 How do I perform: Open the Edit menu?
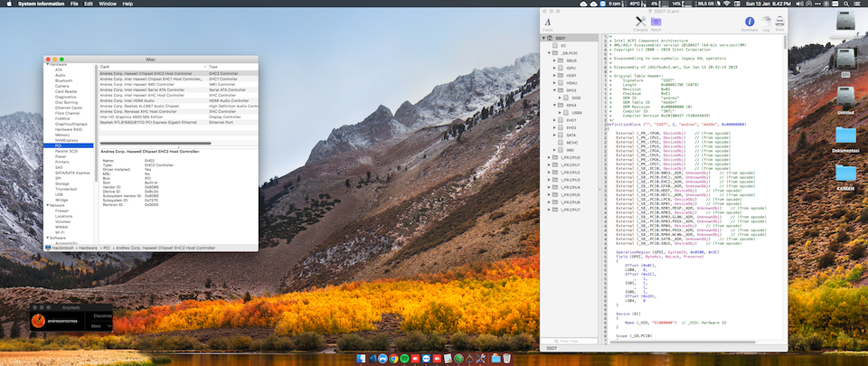[89, 4]
